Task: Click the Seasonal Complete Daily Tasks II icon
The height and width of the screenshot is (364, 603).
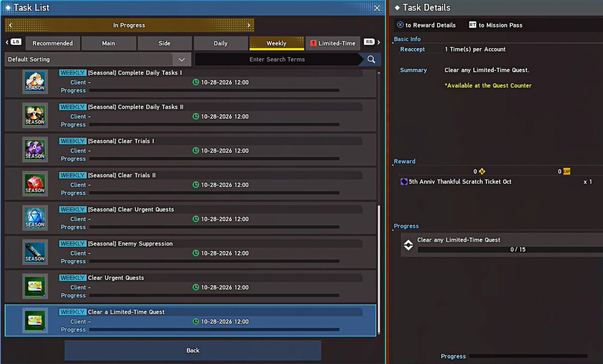Action: coord(35,115)
